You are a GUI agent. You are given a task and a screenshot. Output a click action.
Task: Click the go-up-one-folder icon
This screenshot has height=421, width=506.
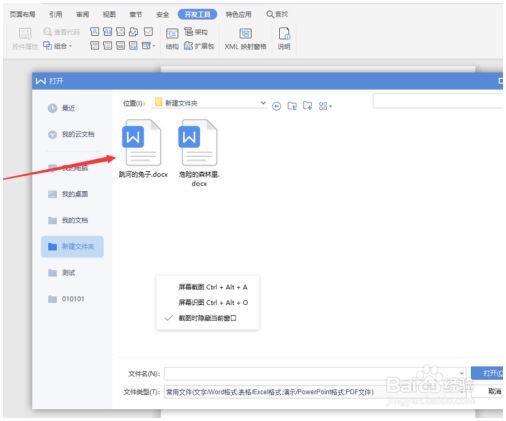tap(292, 106)
